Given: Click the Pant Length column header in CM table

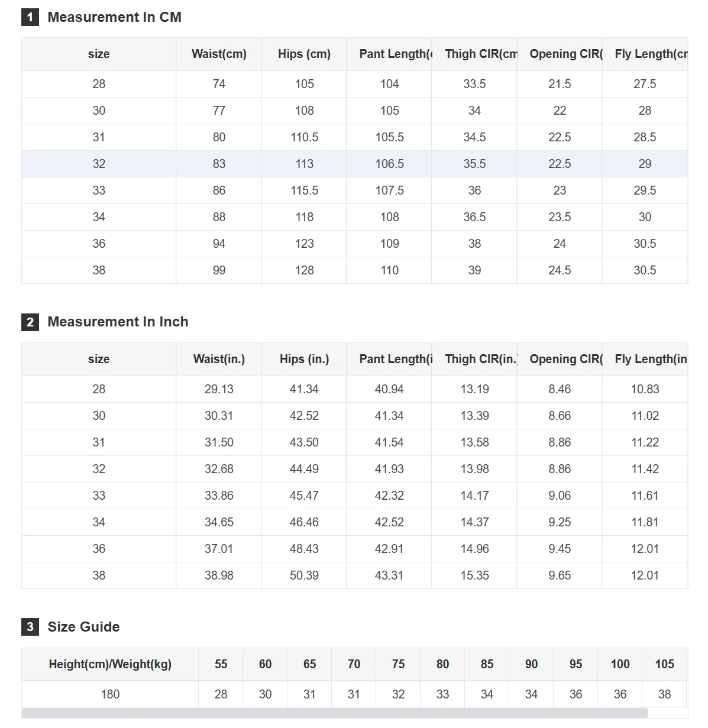Looking at the screenshot, I should [x=389, y=54].
